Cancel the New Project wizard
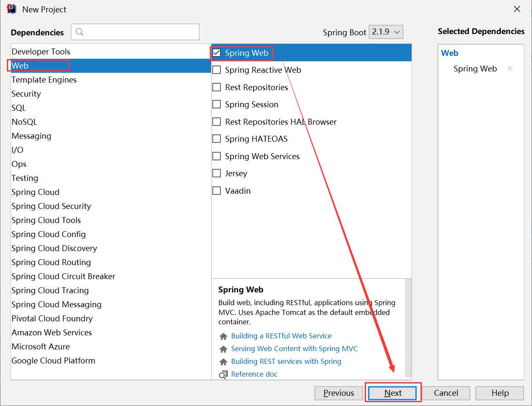532x406 pixels. tap(446, 393)
